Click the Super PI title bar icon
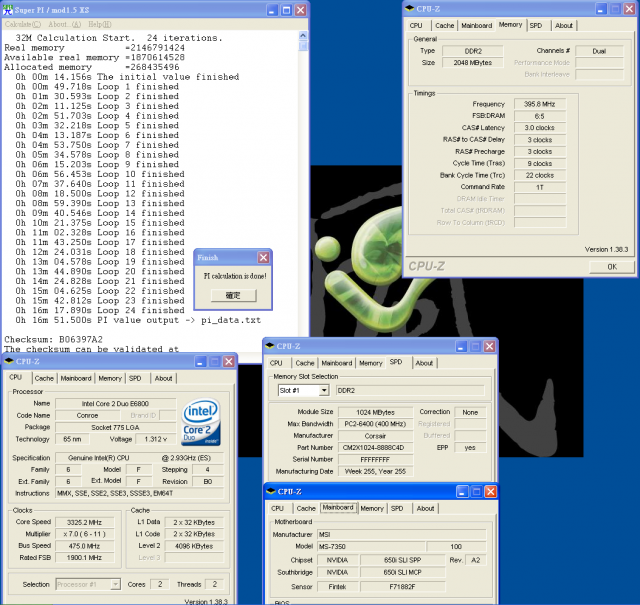The image size is (640, 605). point(8,10)
